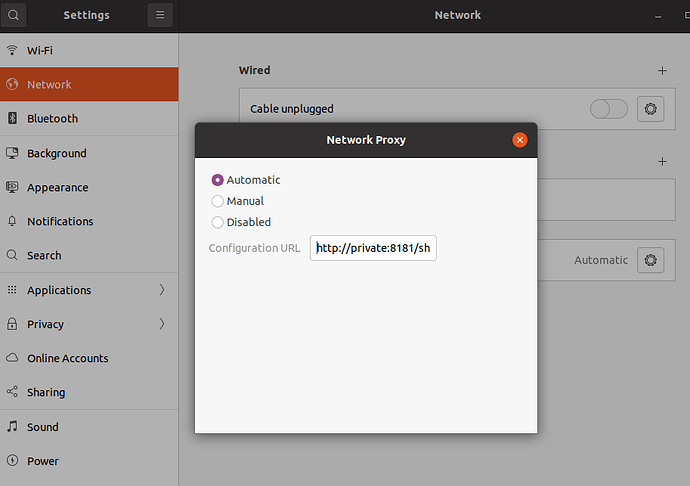
Task: Click the Sharing icon in sidebar
Action: (12, 392)
